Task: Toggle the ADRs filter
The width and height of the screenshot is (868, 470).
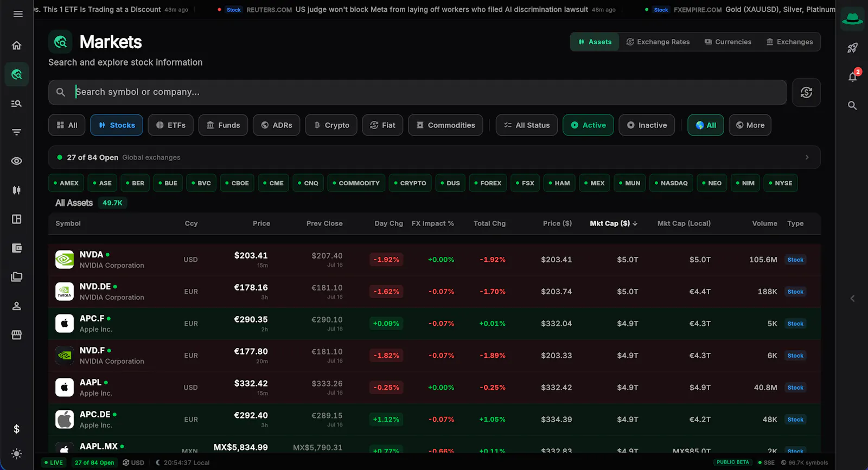Action: (277, 125)
